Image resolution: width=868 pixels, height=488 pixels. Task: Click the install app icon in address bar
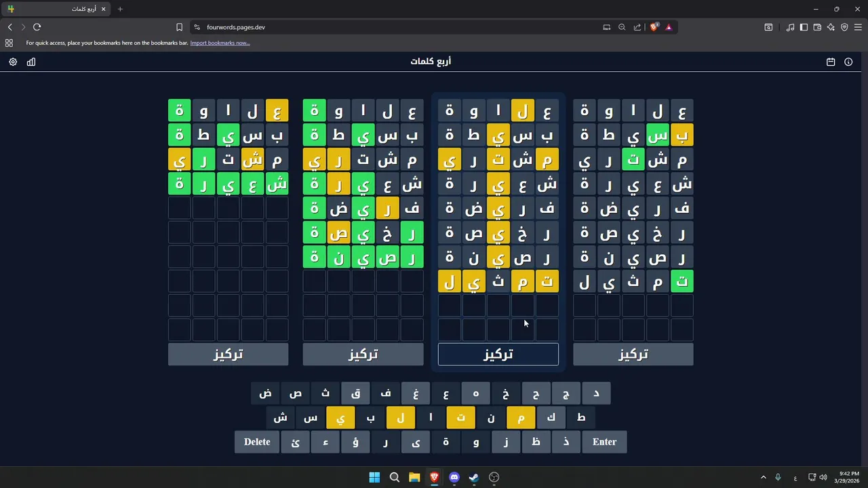pyautogui.click(x=607, y=27)
